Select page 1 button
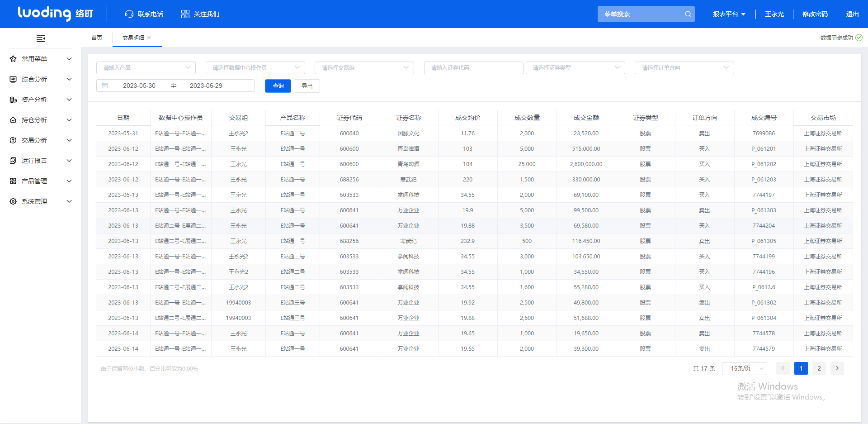 tap(801, 368)
